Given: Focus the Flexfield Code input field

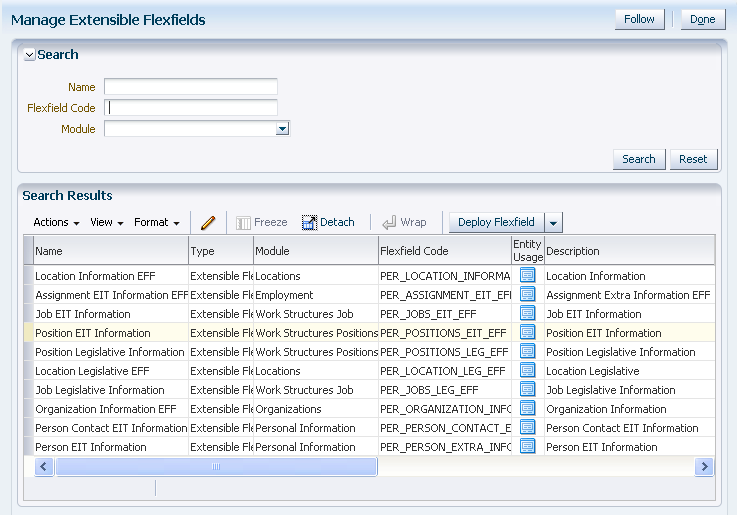Looking at the screenshot, I should pos(191,108).
